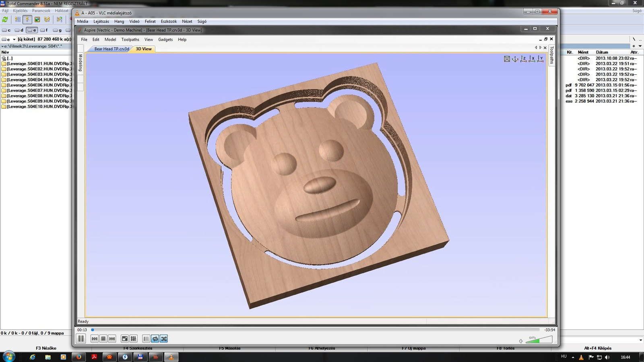Screen dimensions: 644x362
Task: Toggle VLC fullscreen video button
Action: coord(125,339)
